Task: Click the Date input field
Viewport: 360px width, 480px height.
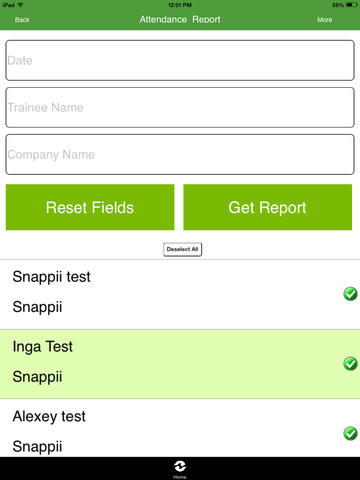Action: tap(180, 60)
